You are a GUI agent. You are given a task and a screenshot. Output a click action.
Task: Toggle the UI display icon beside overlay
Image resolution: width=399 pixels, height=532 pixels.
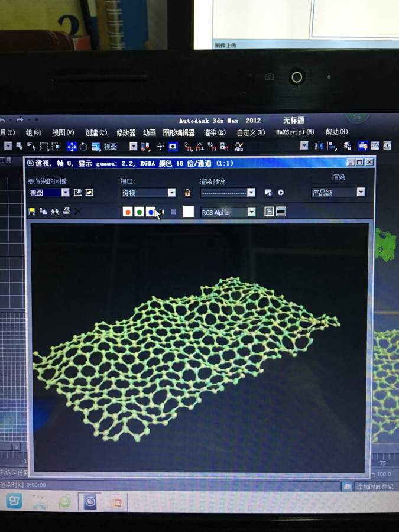[x=281, y=212]
